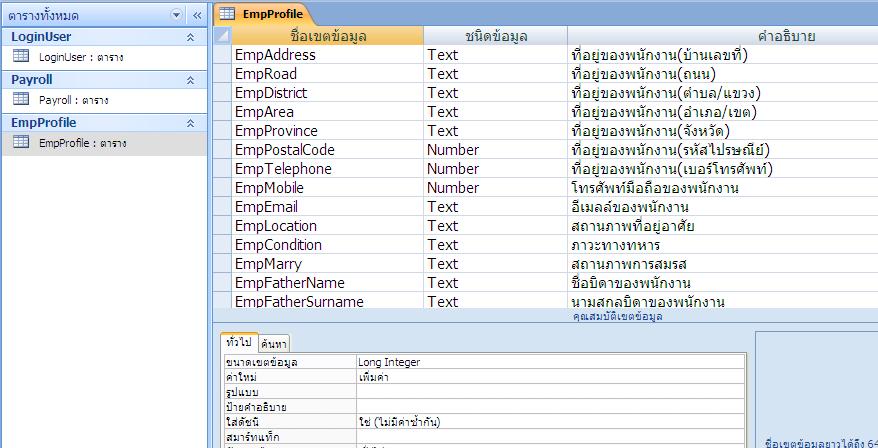Open the Payroll : ตาราง item
The image size is (878, 448).
click(73, 101)
